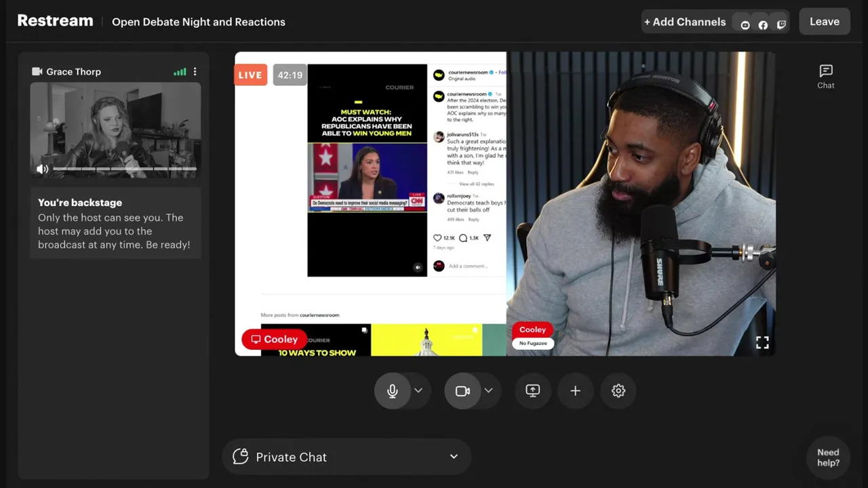Click the + Add Channels button

[x=685, y=22]
